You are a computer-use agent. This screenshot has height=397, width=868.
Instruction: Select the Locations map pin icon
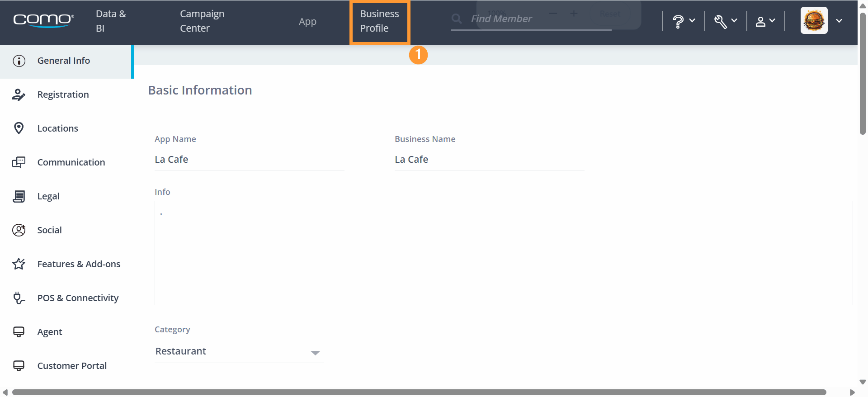pyautogui.click(x=19, y=128)
